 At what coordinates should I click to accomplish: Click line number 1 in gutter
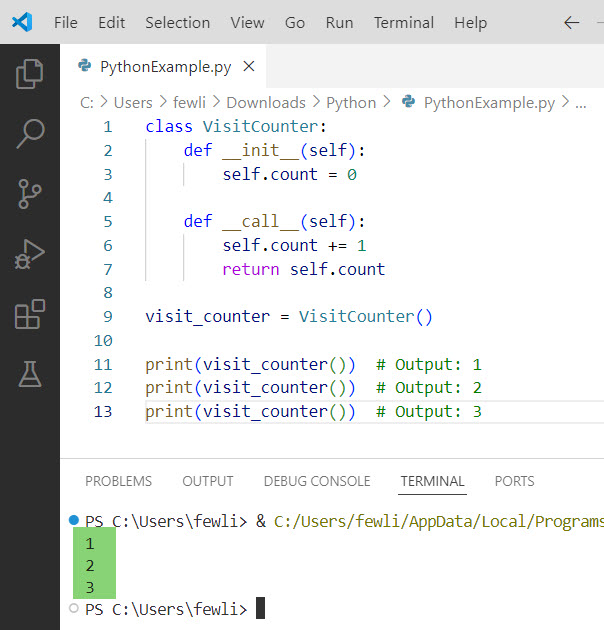(x=108, y=127)
